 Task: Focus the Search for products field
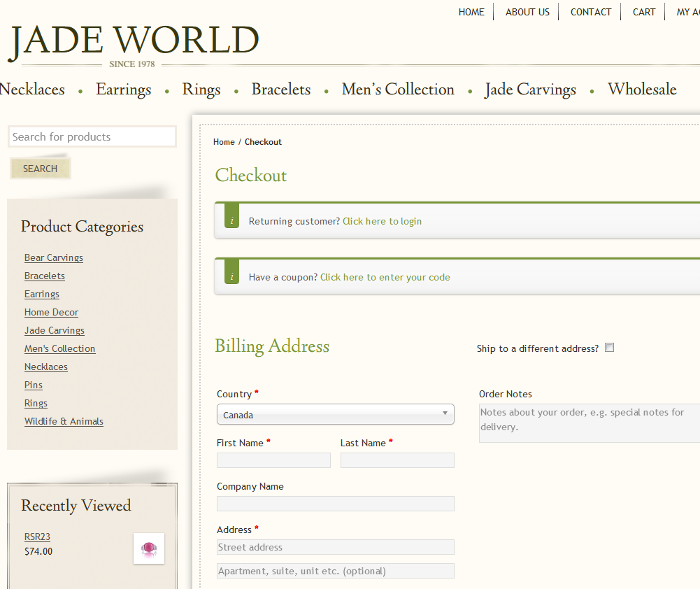tap(92, 137)
